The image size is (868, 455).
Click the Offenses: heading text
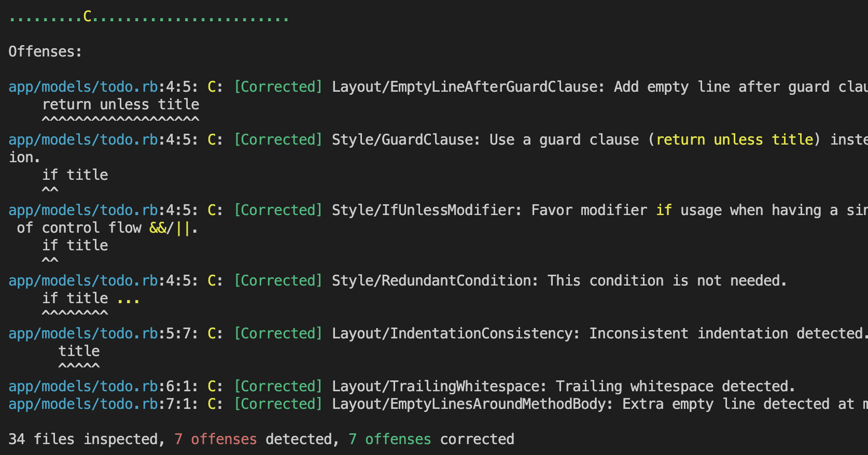(45, 52)
